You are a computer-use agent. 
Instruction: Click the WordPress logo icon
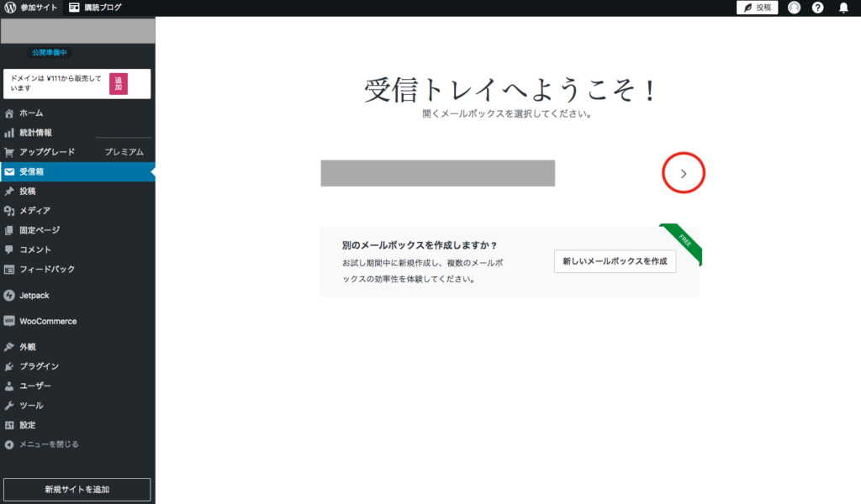click(x=10, y=8)
